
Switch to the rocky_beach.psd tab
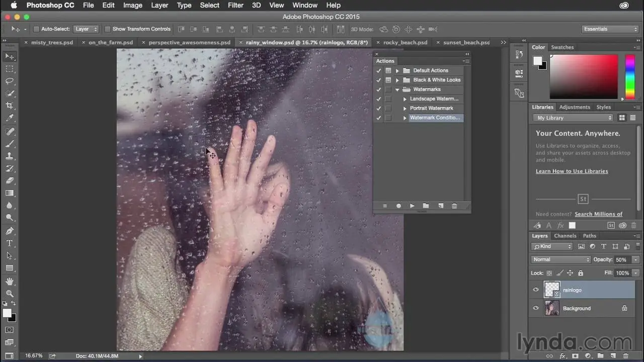(405, 42)
